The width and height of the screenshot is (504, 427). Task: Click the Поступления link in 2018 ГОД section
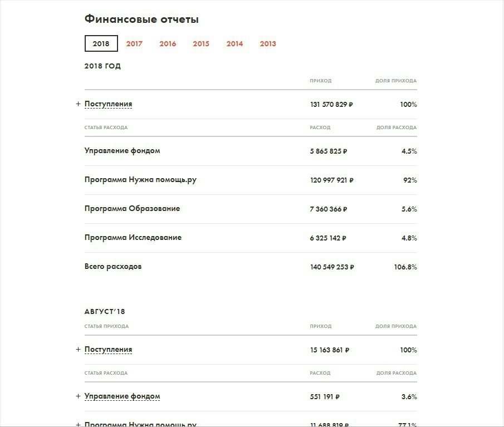pyautogui.click(x=108, y=104)
